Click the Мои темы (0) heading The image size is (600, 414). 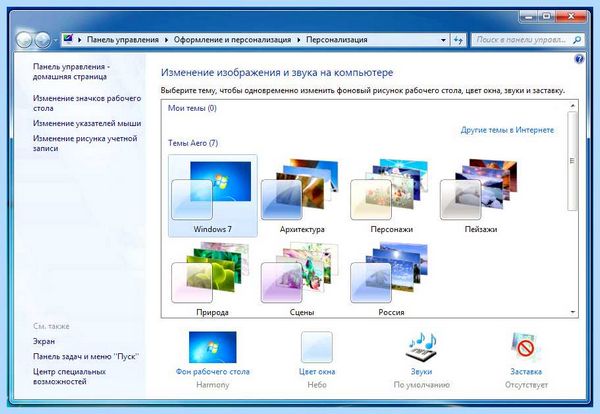tap(192, 108)
